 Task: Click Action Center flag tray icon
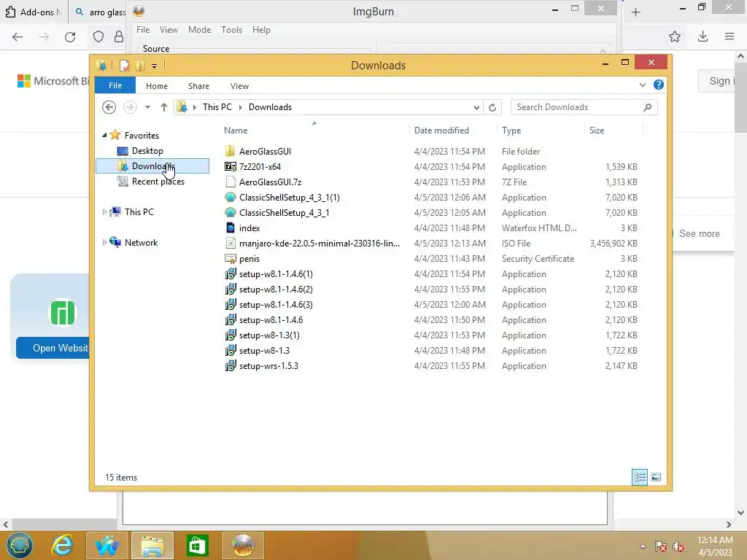pos(660,546)
